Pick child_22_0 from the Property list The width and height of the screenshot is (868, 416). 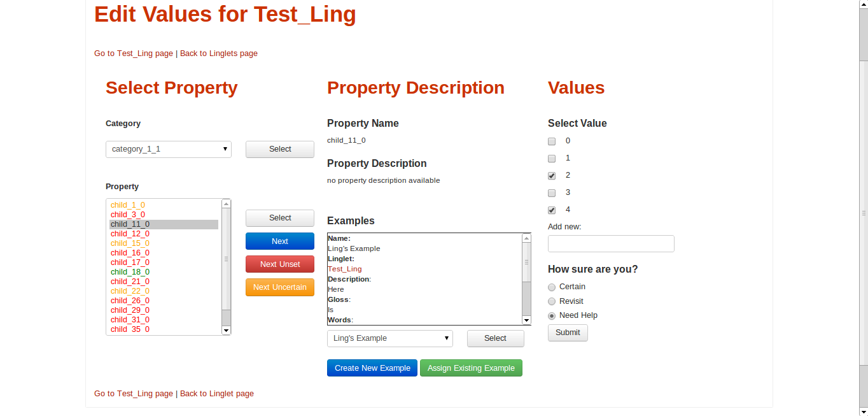click(130, 291)
